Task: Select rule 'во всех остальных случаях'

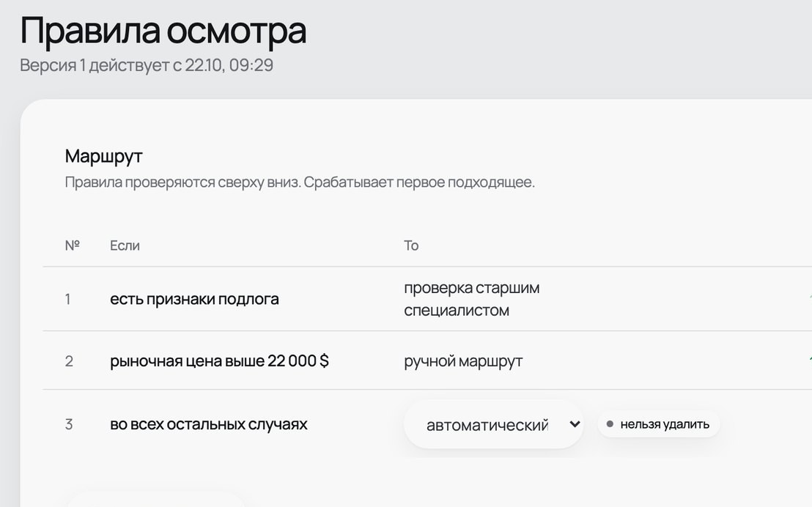Action: (x=209, y=424)
